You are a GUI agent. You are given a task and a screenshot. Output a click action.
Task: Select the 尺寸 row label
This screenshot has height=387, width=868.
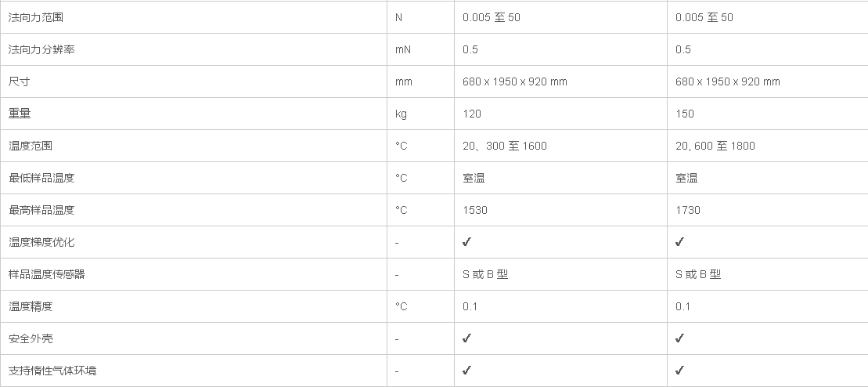tap(20, 81)
